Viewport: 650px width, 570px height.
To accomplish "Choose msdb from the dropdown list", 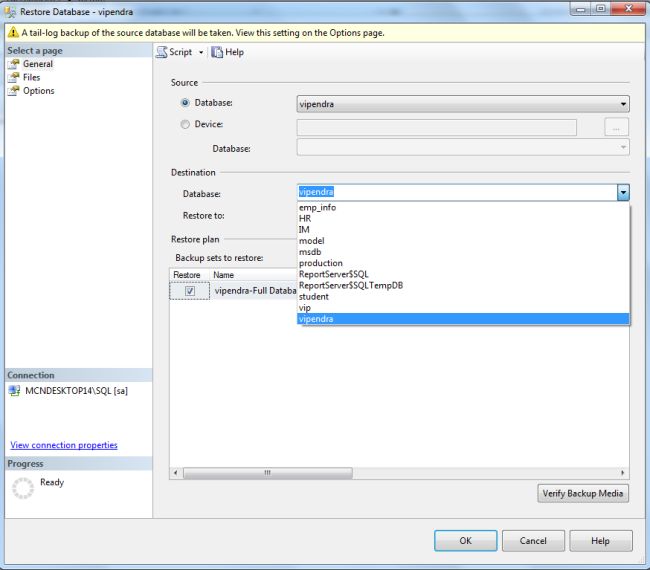I will point(463,252).
